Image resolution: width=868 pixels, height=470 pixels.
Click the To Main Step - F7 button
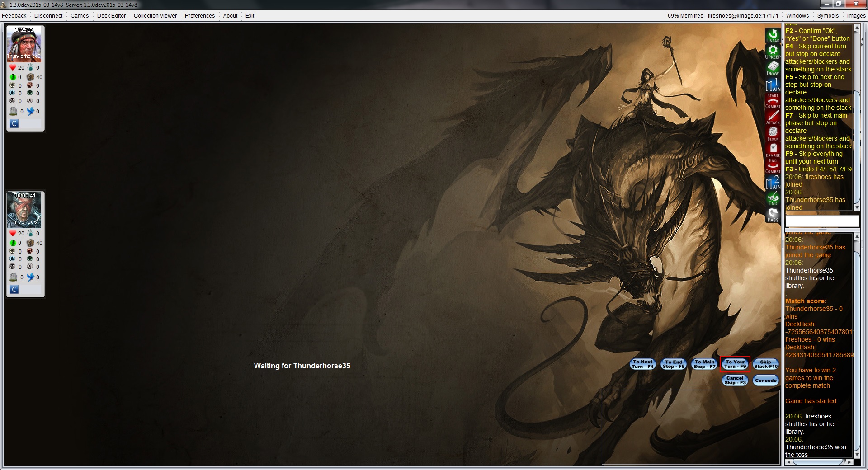(x=704, y=364)
